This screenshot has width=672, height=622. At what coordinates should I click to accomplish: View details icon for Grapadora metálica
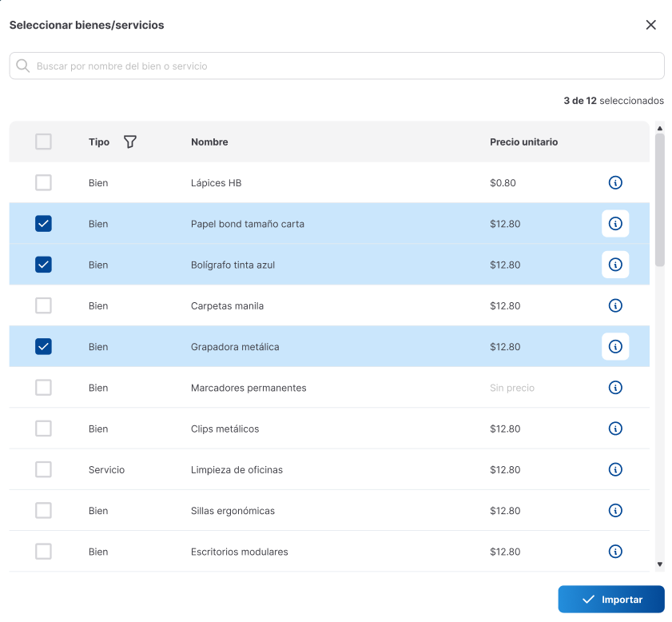click(615, 346)
